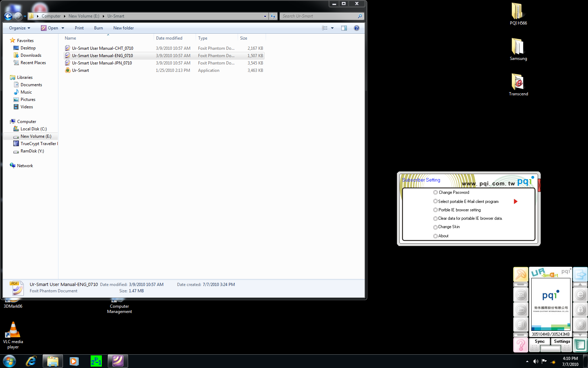Select the Transcend desktop folder
This screenshot has width=588, height=368.
pos(518,85)
